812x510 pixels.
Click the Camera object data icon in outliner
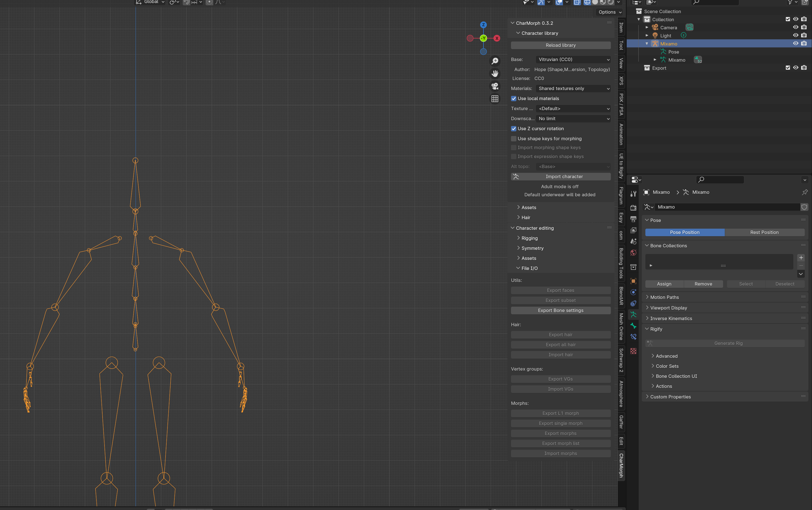(689, 27)
